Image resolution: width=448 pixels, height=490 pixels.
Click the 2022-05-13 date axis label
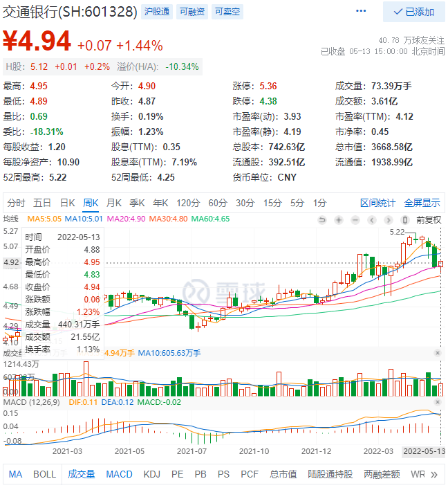click(x=424, y=451)
